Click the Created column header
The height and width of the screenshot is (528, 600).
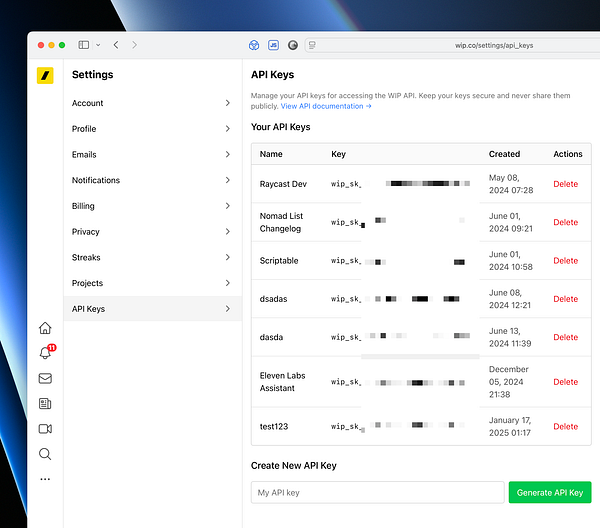tap(504, 154)
